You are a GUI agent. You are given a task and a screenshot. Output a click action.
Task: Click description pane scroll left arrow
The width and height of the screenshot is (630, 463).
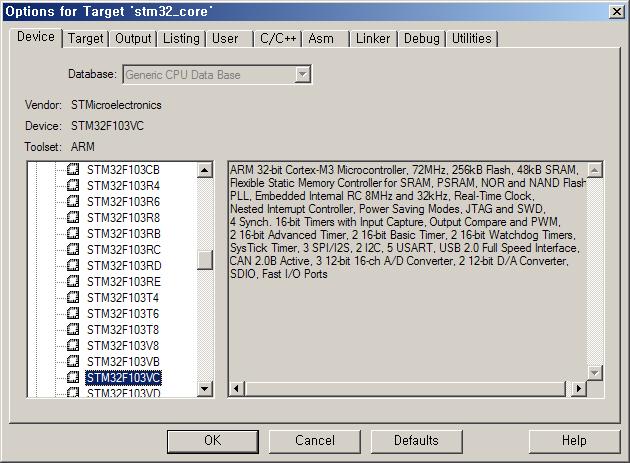tap(236, 389)
